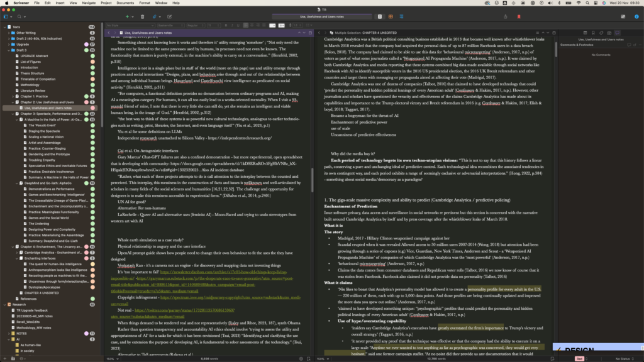
Task: Open the highlight color swatch
Action: point(281,25)
